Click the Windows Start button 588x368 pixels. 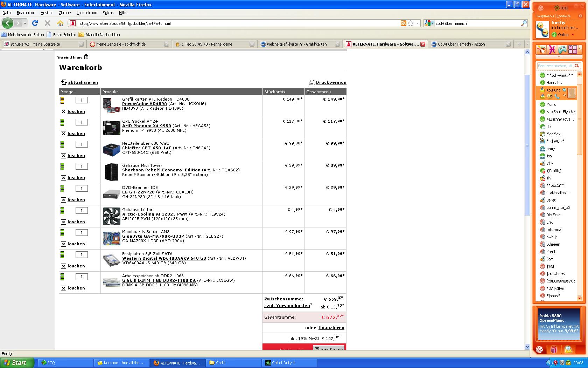pos(17,363)
